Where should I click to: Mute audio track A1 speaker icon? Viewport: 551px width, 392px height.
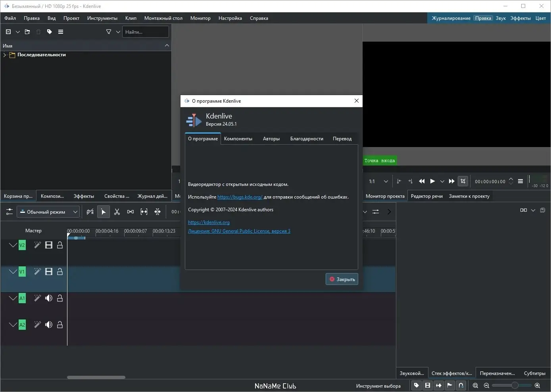(x=49, y=298)
